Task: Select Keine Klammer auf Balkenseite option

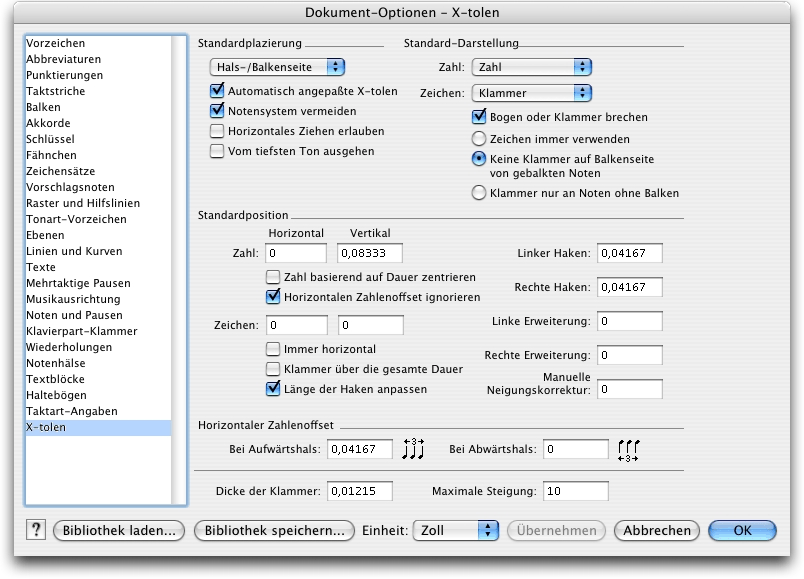Action: click(478, 159)
